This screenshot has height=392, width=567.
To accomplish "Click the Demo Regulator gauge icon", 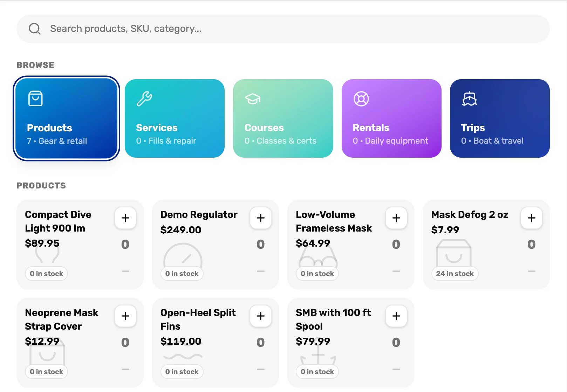I will pyautogui.click(x=183, y=256).
